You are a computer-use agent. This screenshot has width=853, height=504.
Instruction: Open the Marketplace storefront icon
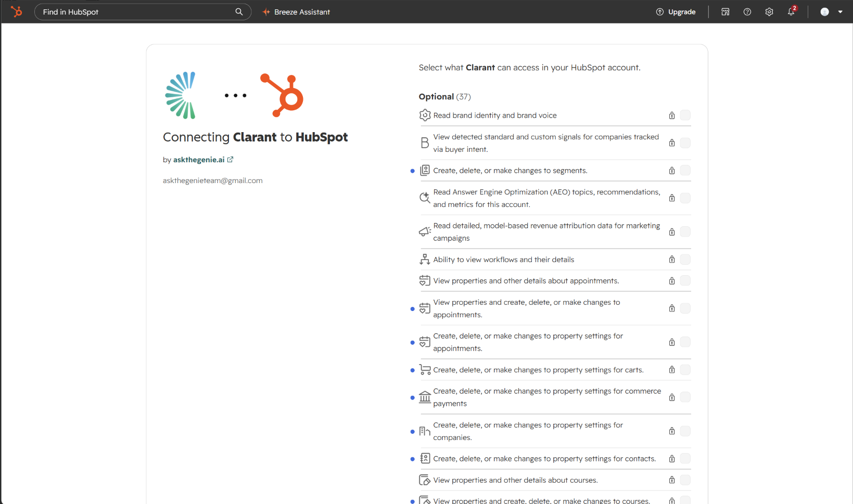point(725,11)
